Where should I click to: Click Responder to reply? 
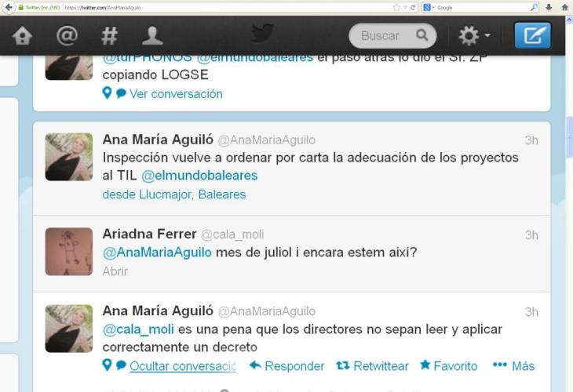tap(286, 365)
